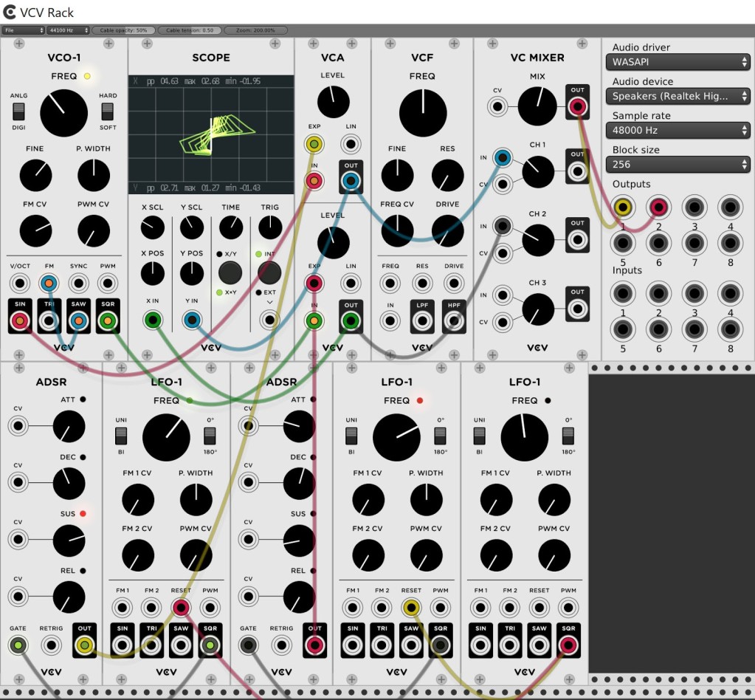This screenshot has width=755, height=700.
Task: Toggle the VCO-1 HARD/SOFT sync switch
Action: [x=108, y=111]
